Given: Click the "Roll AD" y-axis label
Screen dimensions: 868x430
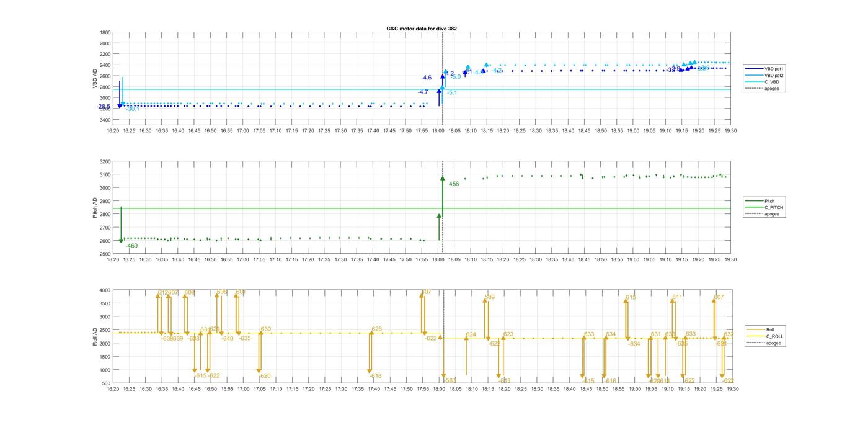Looking at the screenshot, I should (95, 337).
